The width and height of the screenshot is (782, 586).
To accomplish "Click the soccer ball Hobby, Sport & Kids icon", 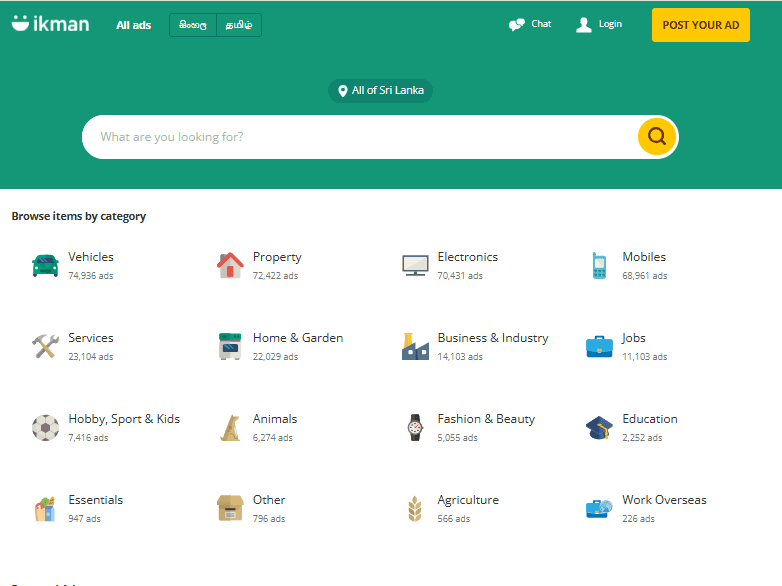I will 45,427.
